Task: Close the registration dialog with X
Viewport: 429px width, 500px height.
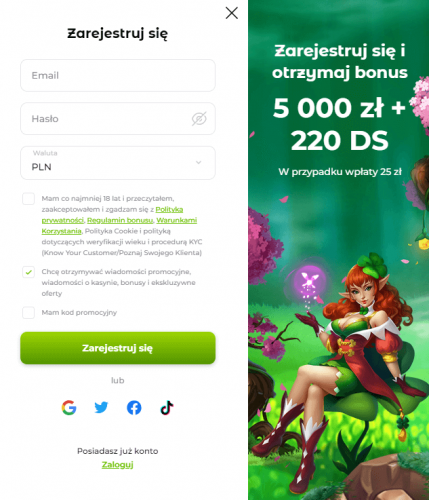Action: (x=232, y=13)
